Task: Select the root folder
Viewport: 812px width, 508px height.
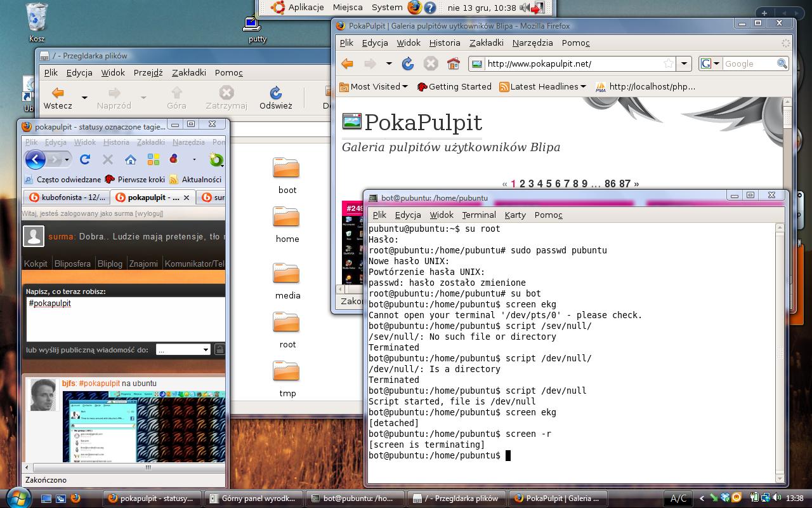Action: [x=287, y=330]
